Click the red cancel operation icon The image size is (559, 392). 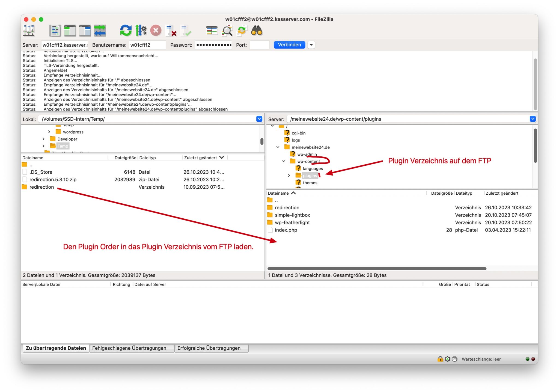tap(156, 31)
